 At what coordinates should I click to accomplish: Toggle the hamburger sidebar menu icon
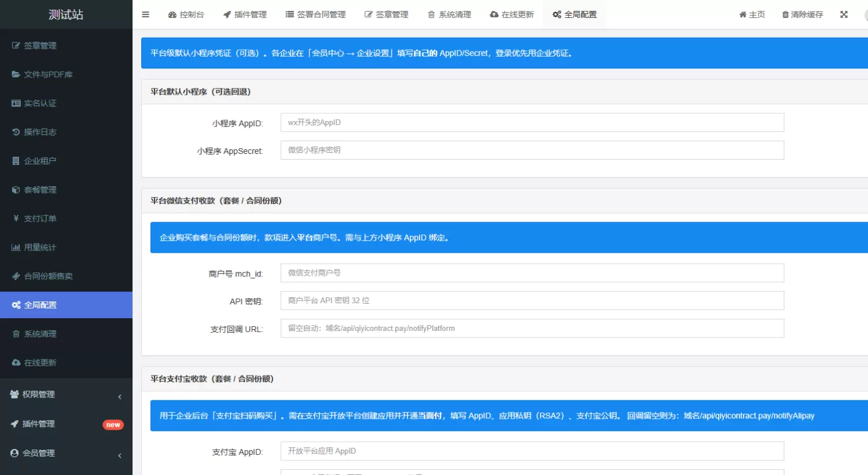tap(146, 14)
